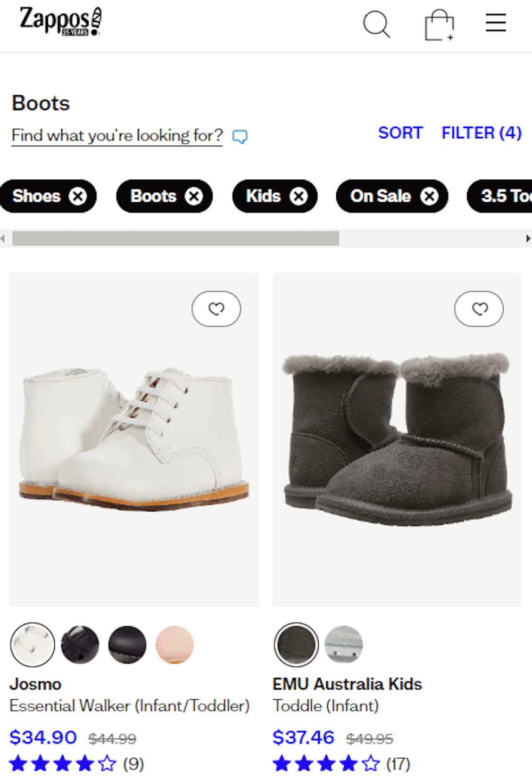Open the chat bubble icon next to search prompt
This screenshot has height=779, width=532.
tap(240, 137)
